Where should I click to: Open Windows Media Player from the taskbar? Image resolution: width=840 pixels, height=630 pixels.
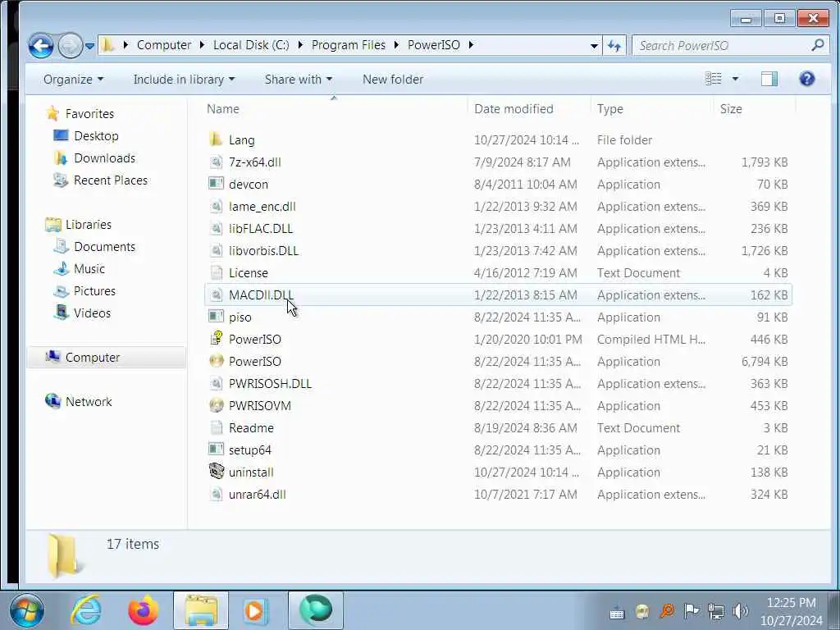pos(256,611)
